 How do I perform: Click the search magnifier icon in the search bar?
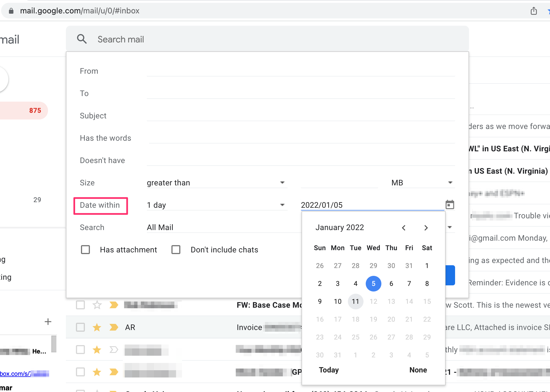pyautogui.click(x=82, y=39)
